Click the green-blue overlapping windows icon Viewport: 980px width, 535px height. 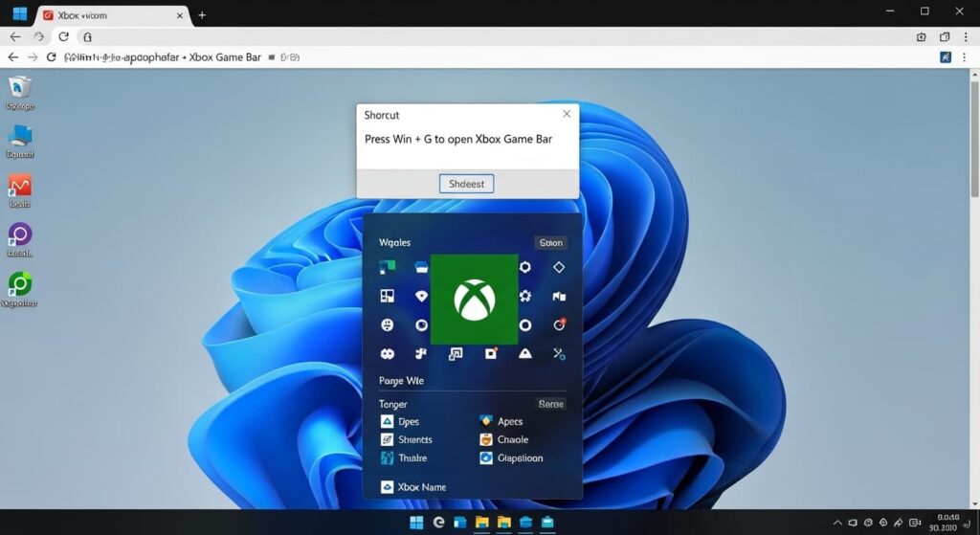(388, 267)
